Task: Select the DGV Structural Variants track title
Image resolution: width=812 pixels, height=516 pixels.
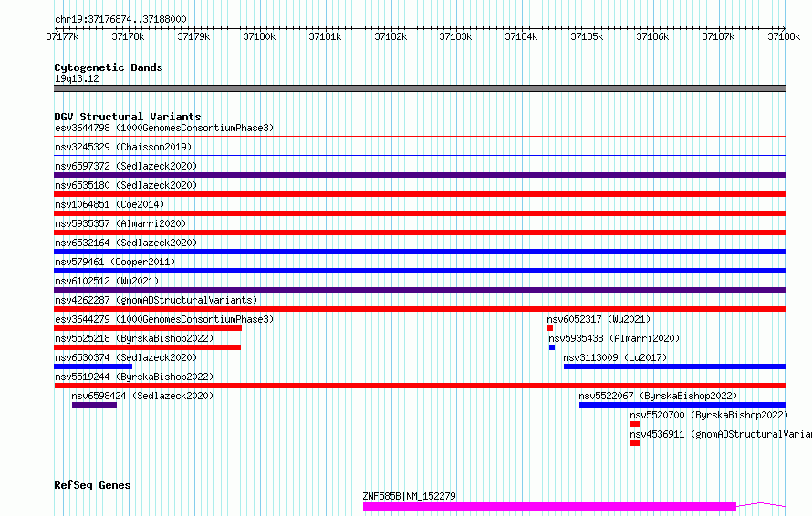Action: click(x=128, y=117)
